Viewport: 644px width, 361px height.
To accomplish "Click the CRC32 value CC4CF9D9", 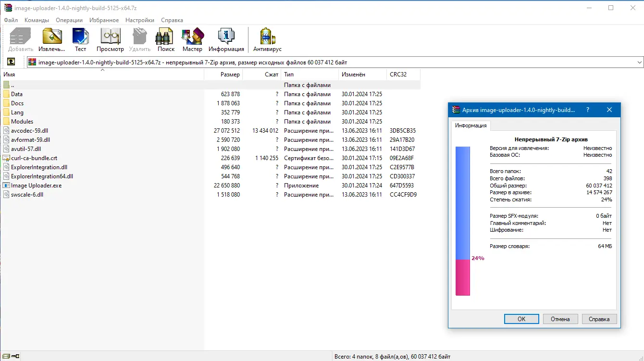I will click(403, 195).
